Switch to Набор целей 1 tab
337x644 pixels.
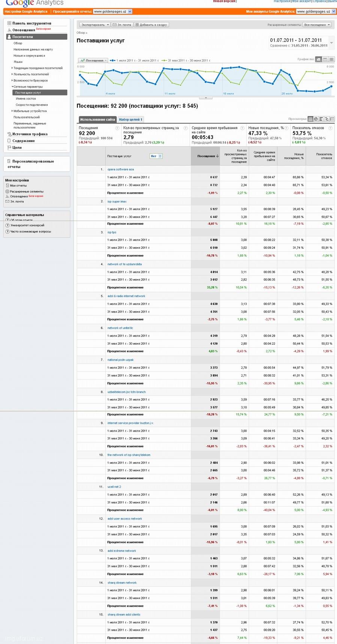pos(131,120)
